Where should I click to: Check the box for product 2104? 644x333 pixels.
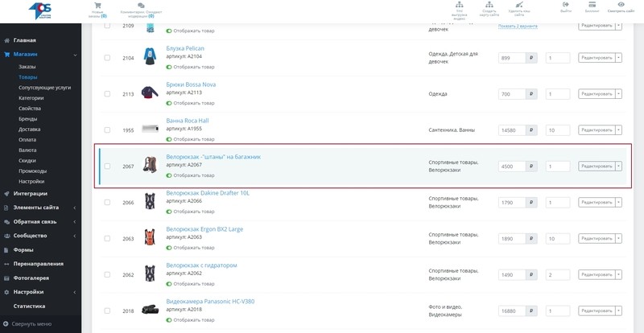point(107,58)
